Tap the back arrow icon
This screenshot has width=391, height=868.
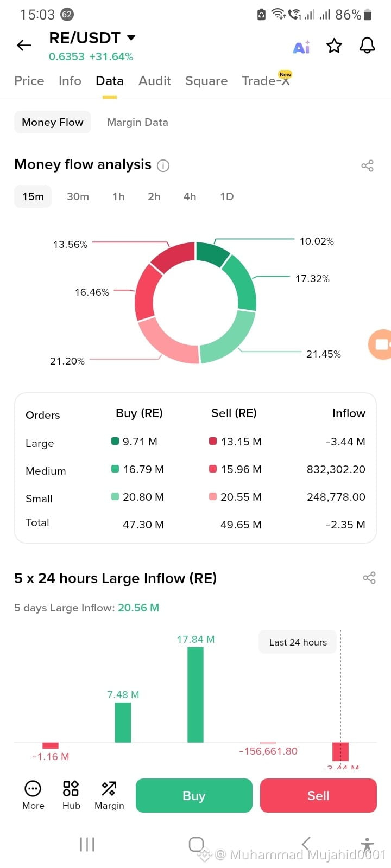pos(24,46)
